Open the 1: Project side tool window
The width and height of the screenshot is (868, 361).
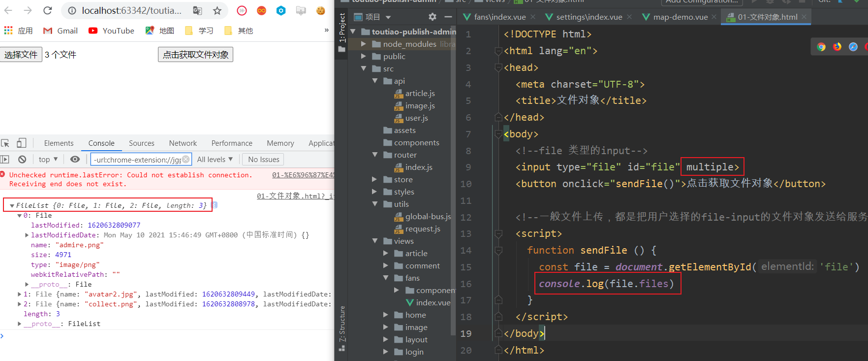pyautogui.click(x=341, y=33)
